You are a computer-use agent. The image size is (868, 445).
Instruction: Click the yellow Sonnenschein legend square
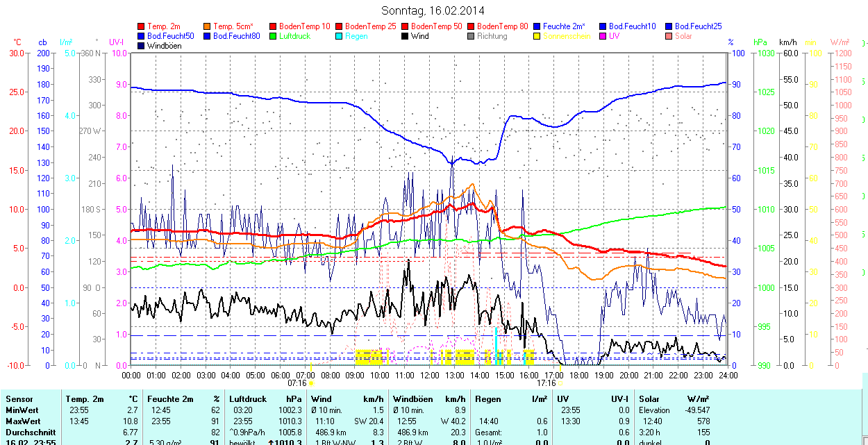[537, 36]
